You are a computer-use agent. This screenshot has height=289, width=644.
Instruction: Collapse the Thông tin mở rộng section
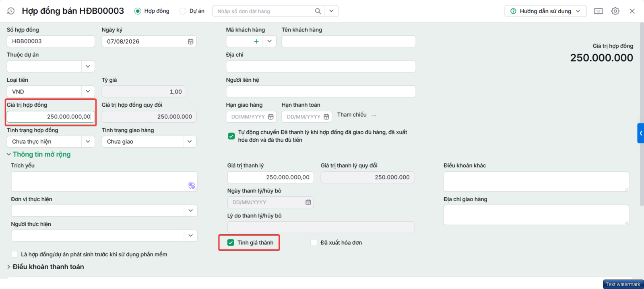(39, 155)
